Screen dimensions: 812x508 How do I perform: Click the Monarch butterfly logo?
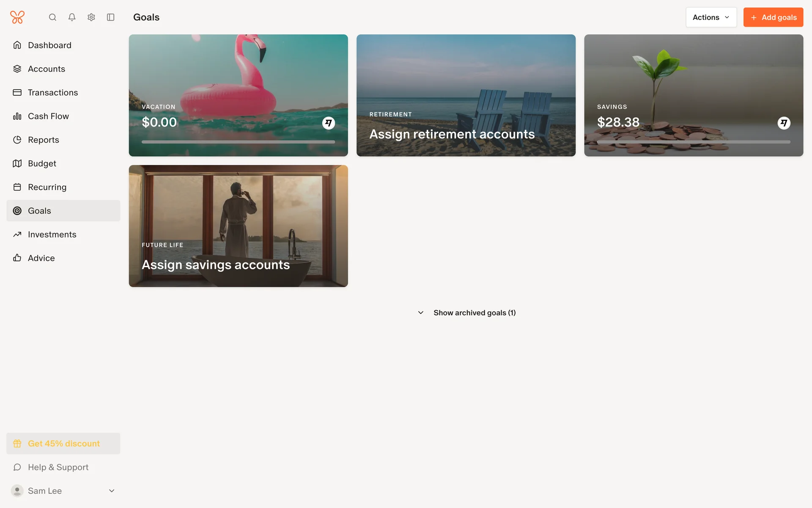[x=17, y=17]
